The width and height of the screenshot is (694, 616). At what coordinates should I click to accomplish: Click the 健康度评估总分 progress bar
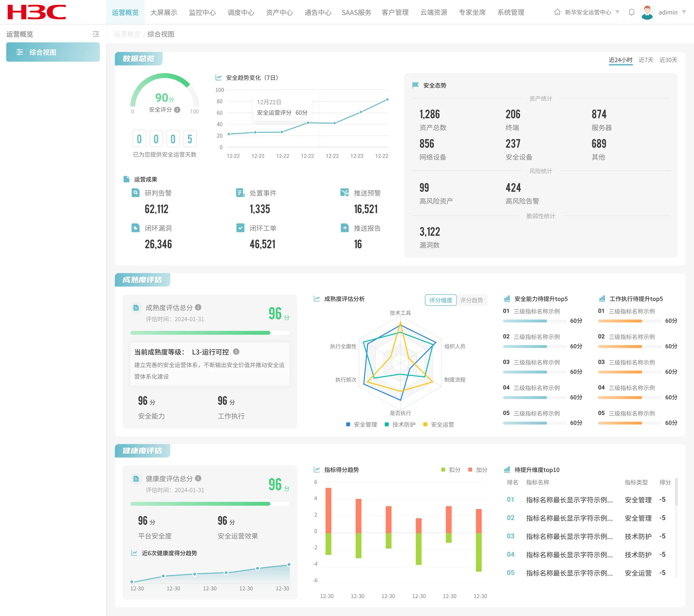tap(210, 504)
